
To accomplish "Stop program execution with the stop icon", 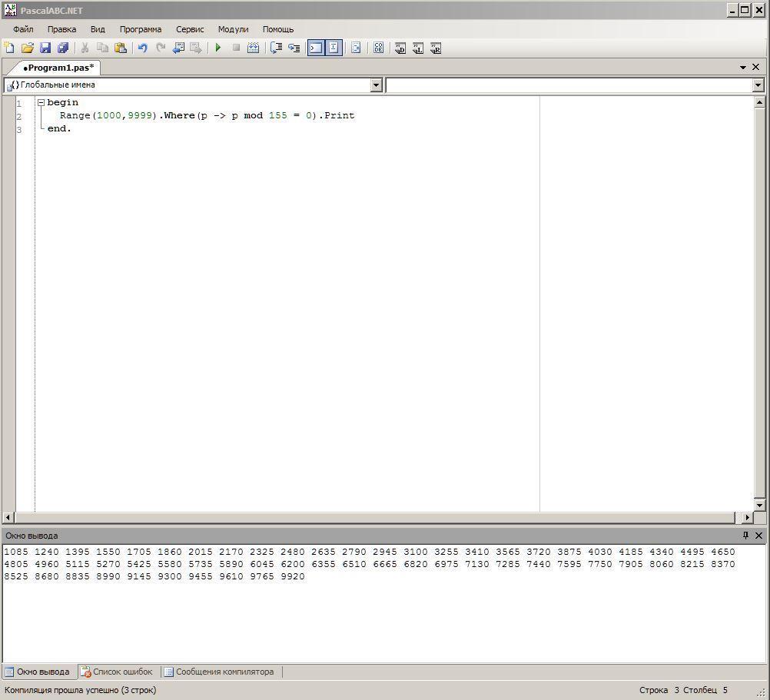I will click(x=236, y=48).
